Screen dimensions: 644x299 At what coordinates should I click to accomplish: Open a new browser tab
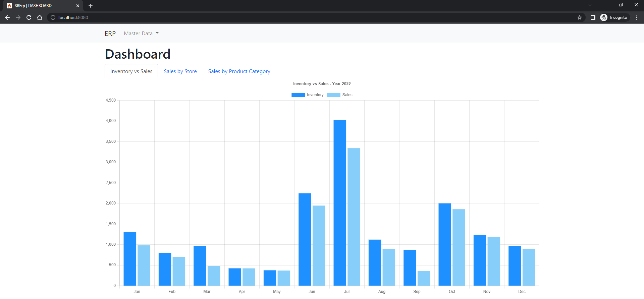click(91, 6)
